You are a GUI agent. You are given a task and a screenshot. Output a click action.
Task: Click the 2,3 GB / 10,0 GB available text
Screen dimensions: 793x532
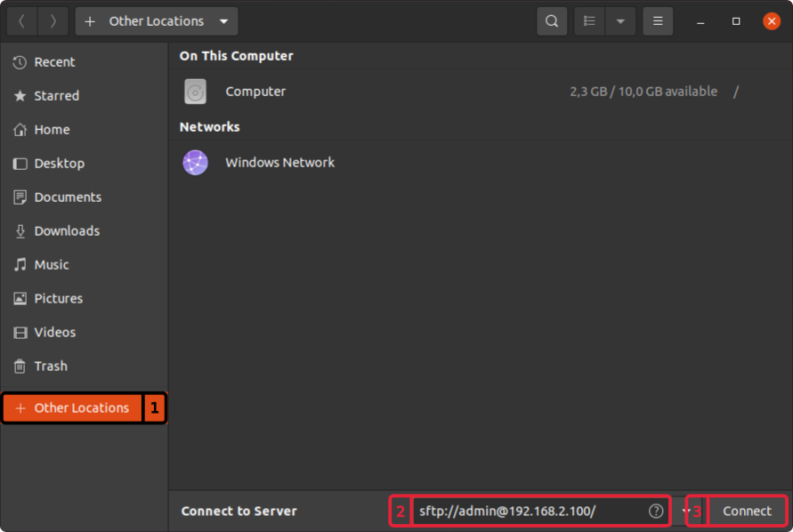(643, 92)
